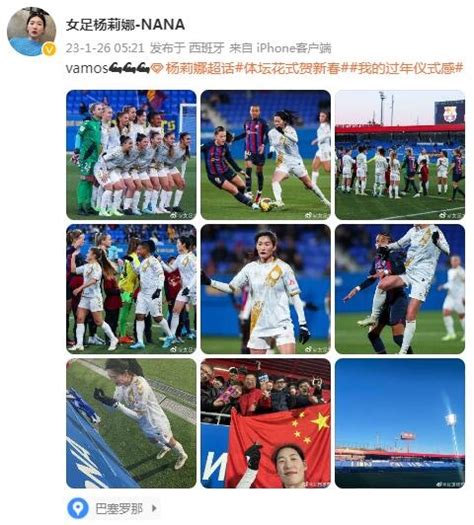This screenshot has width=474, height=525.
Task: Open the 杨莉娜超话 super topic link
Action: (x=200, y=68)
